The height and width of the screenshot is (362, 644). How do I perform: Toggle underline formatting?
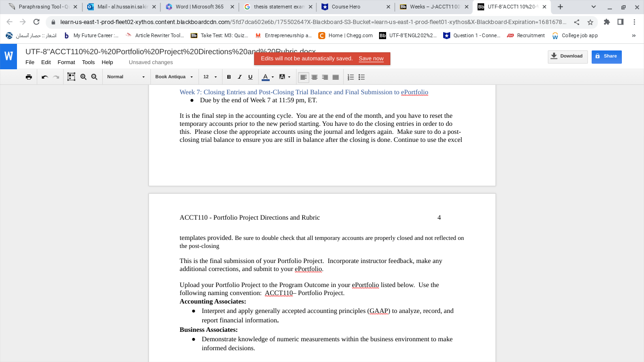point(250,77)
